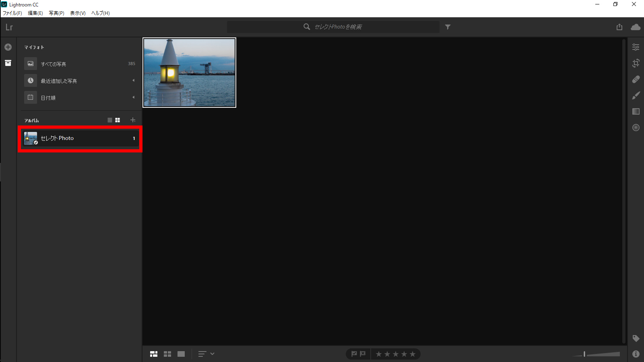Click the Add Photos plus icon
Screen dimensions: 644x362
point(8,47)
